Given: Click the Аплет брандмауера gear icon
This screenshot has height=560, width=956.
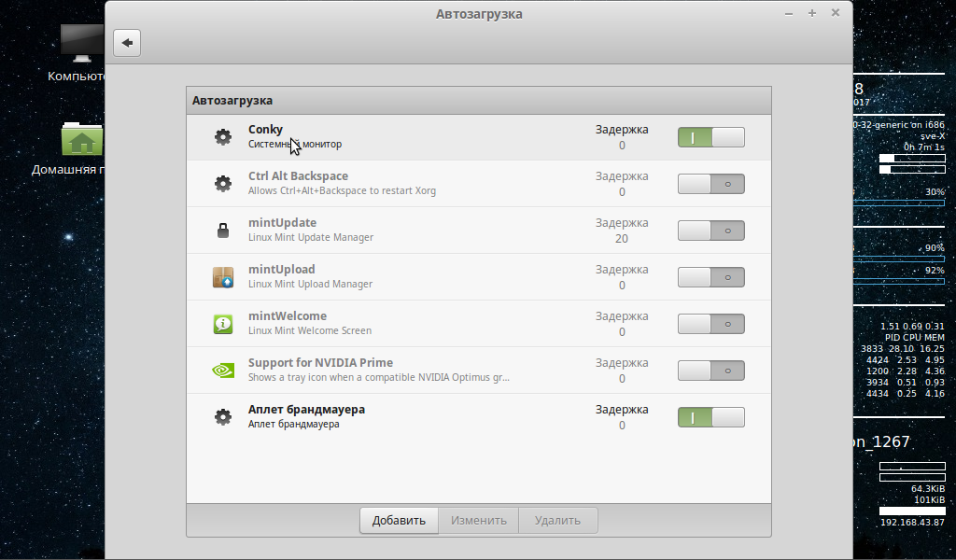Looking at the screenshot, I should [x=223, y=417].
